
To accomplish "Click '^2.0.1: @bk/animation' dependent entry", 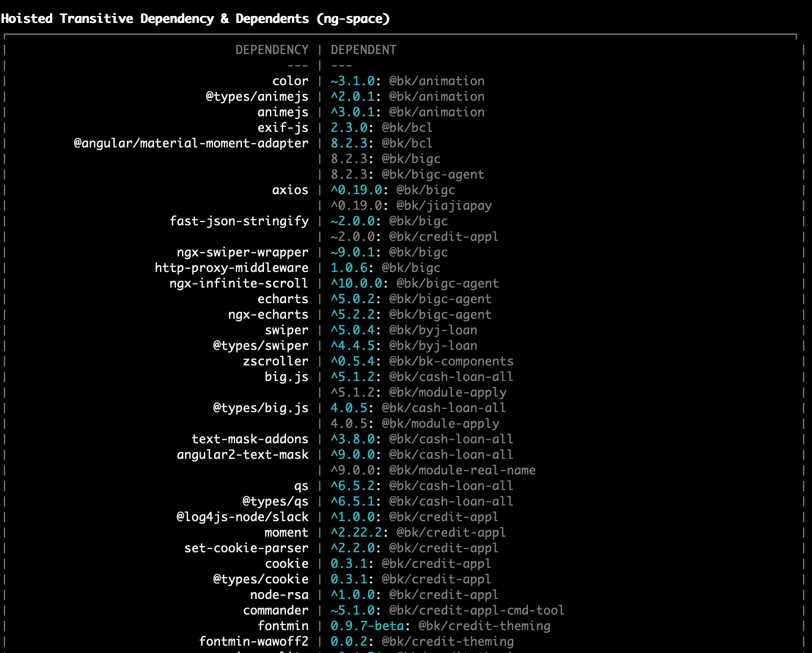I will pyautogui.click(x=407, y=97).
